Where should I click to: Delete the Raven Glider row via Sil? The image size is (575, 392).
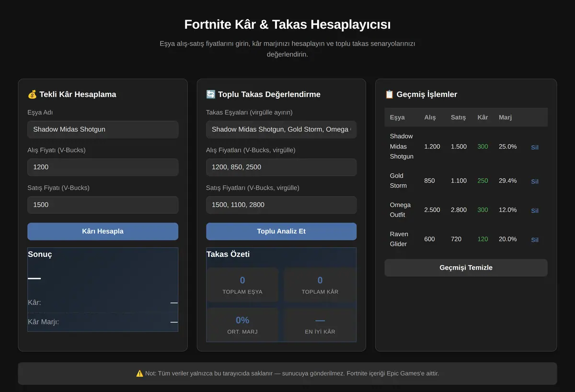(x=535, y=240)
